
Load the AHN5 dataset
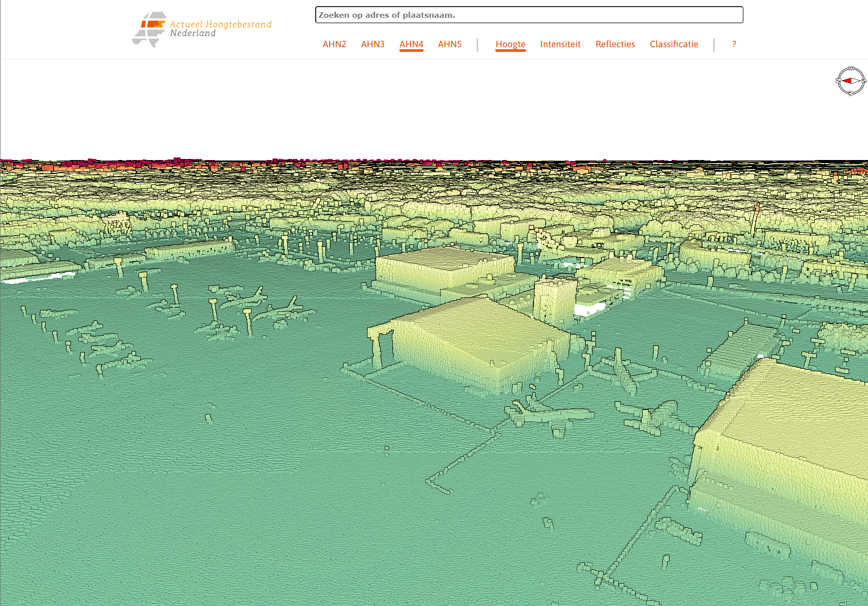pyautogui.click(x=450, y=44)
